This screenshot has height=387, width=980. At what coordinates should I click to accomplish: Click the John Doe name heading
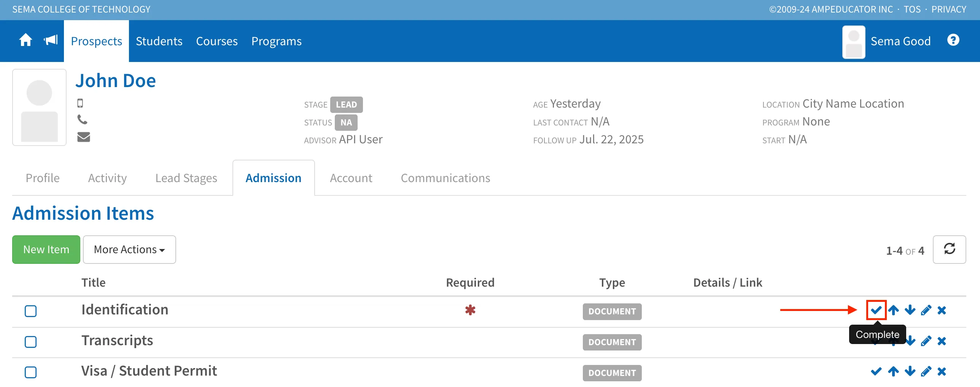pos(116,81)
